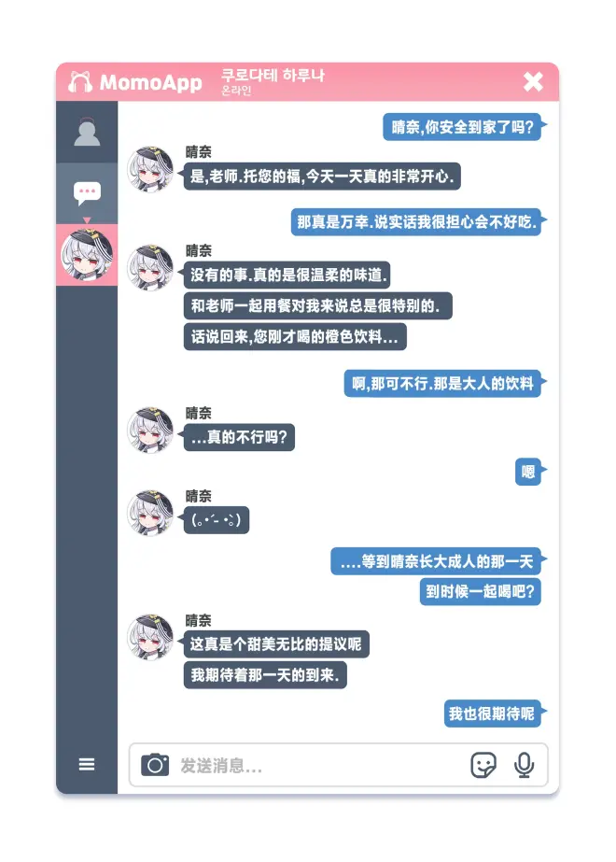
Task: Click the '…真的不行吗?' message bubble
Action: (x=239, y=437)
